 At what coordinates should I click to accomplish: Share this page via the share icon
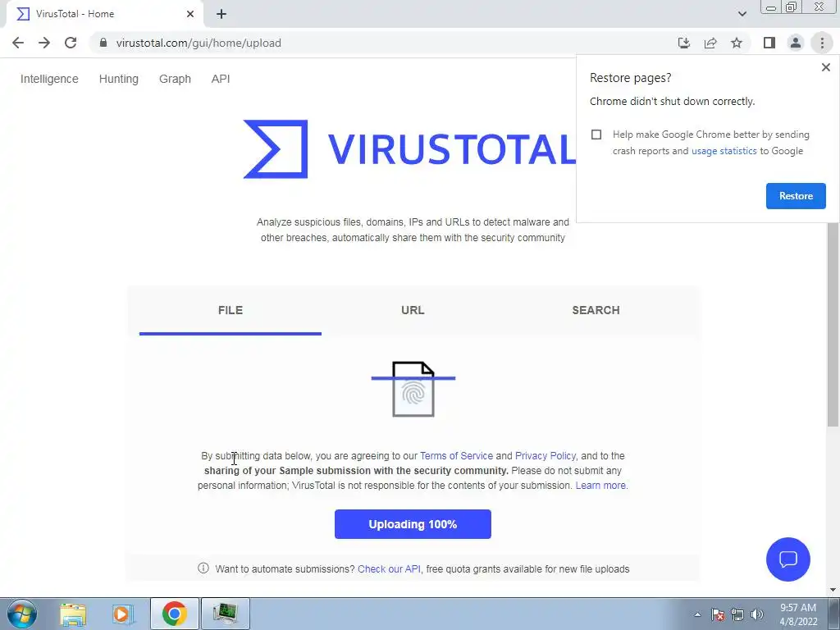pyautogui.click(x=710, y=43)
